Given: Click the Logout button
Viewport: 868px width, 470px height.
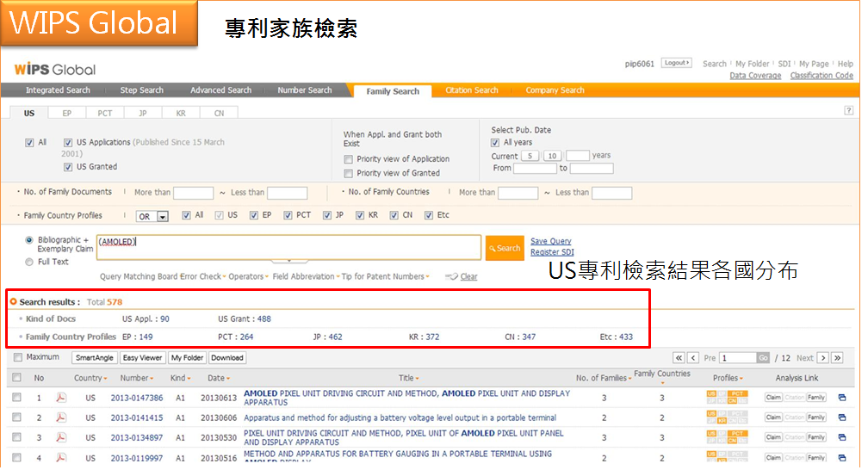Looking at the screenshot, I should click(x=677, y=63).
